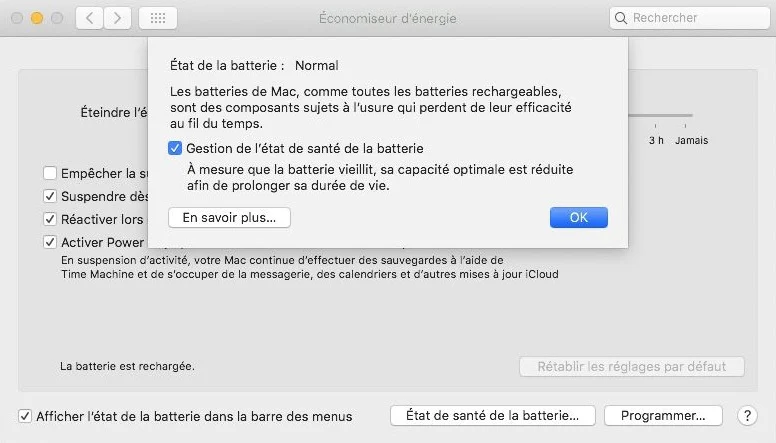Click Rétablir les réglages par défaut
The image size is (776, 443).
pos(631,366)
